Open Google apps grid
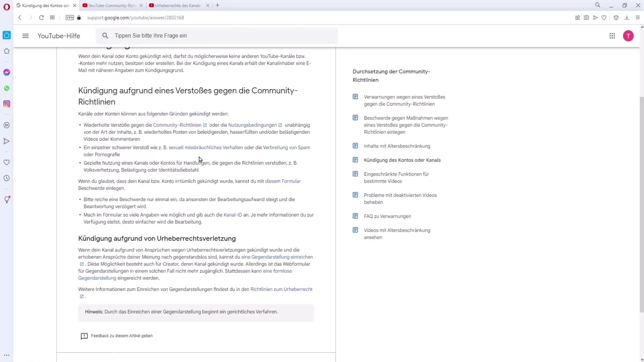The height and width of the screenshot is (362, 644). coord(612,36)
